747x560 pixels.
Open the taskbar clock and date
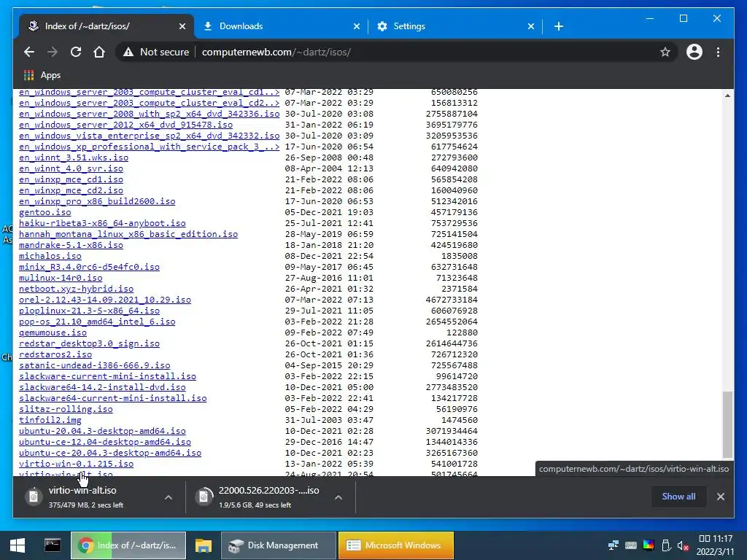coord(715,545)
